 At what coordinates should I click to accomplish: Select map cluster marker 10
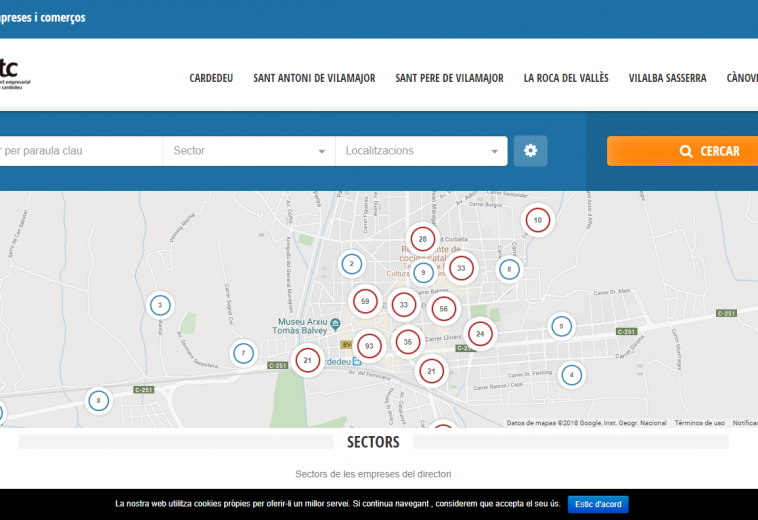coord(538,220)
